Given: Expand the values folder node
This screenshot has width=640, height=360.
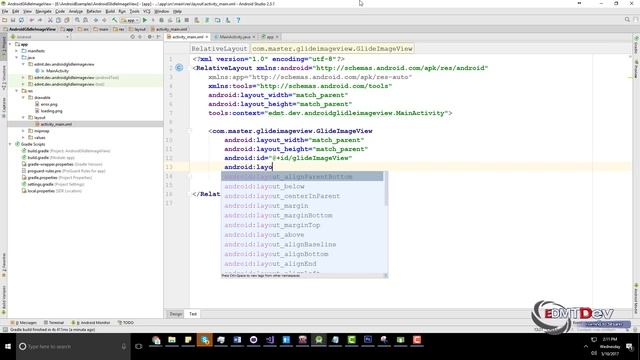Looking at the screenshot, I should pos(23,138).
